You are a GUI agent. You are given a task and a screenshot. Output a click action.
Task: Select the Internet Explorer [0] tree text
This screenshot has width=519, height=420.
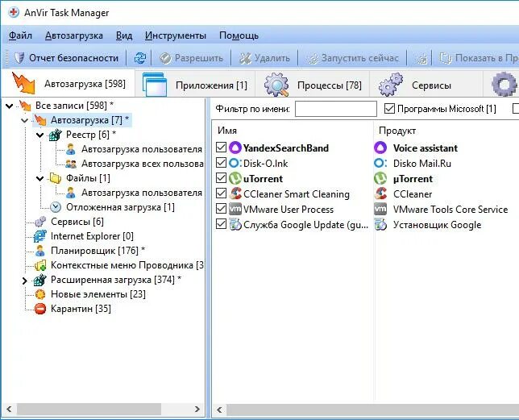(92, 236)
